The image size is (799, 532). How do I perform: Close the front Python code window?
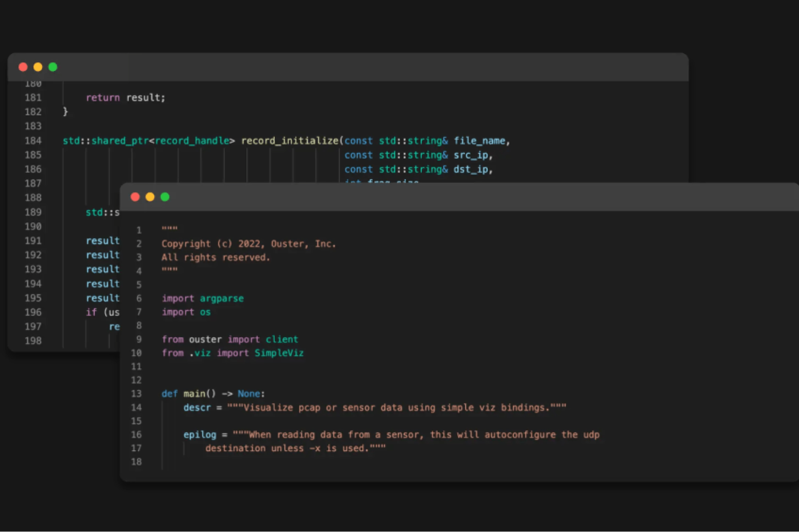(135, 197)
